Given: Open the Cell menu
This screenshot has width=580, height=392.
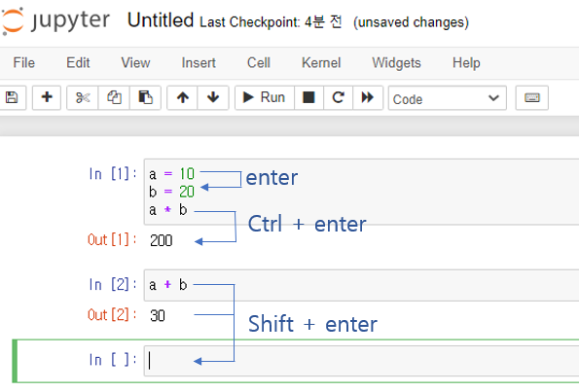Looking at the screenshot, I should tap(259, 63).
